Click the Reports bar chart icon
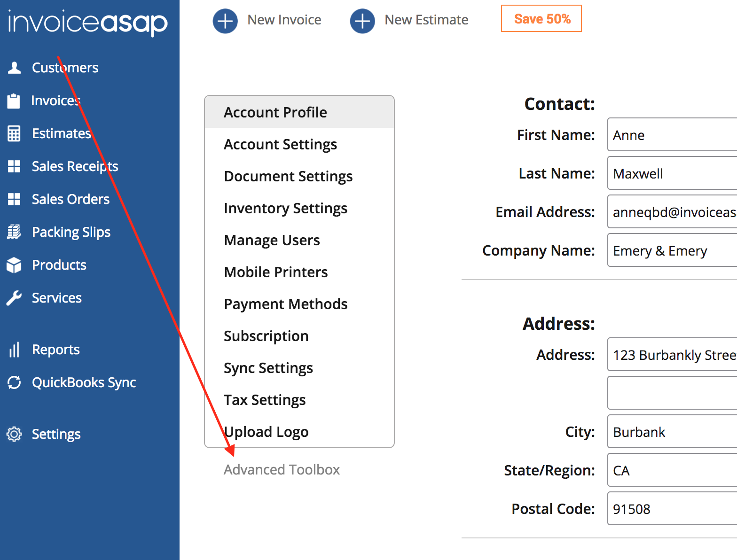The height and width of the screenshot is (560, 737). coord(14,350)
